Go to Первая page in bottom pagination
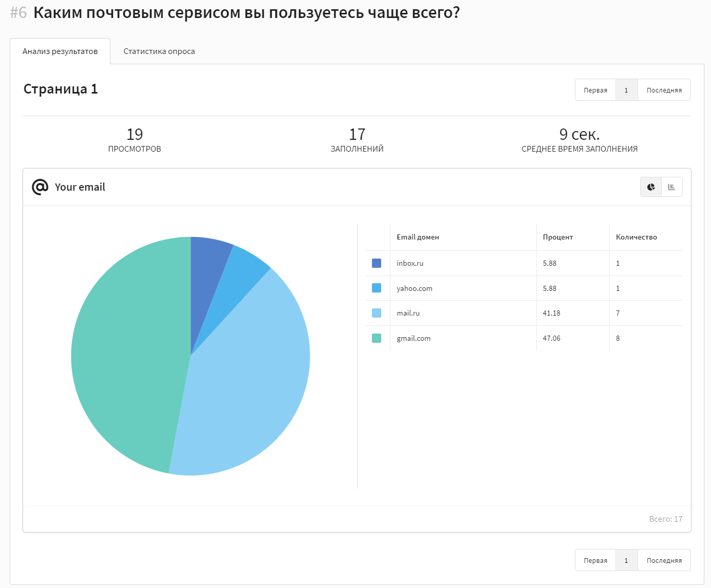Screen dimensions: 711x588 595,560
